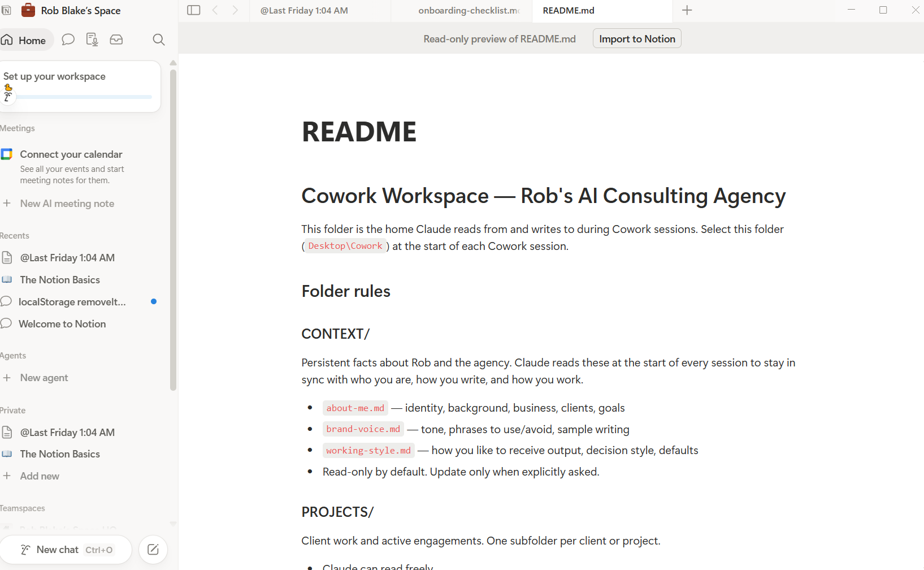
Task: Go forward with the right arrow
Action: point(235,10)
